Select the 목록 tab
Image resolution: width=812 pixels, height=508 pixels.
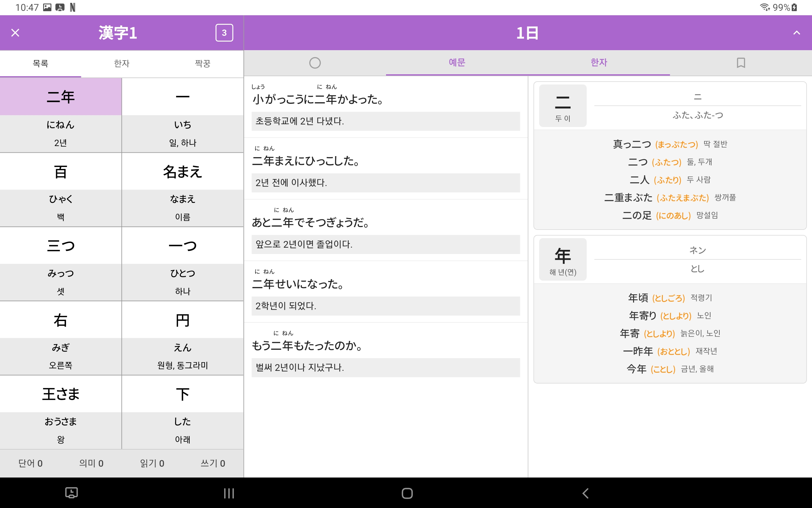pyautogui.click(x=41, y=63)
